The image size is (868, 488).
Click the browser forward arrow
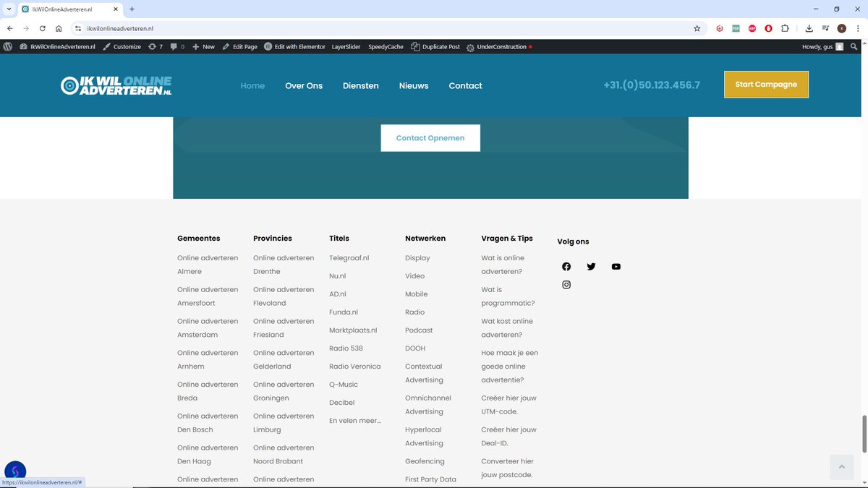[26, 28]
